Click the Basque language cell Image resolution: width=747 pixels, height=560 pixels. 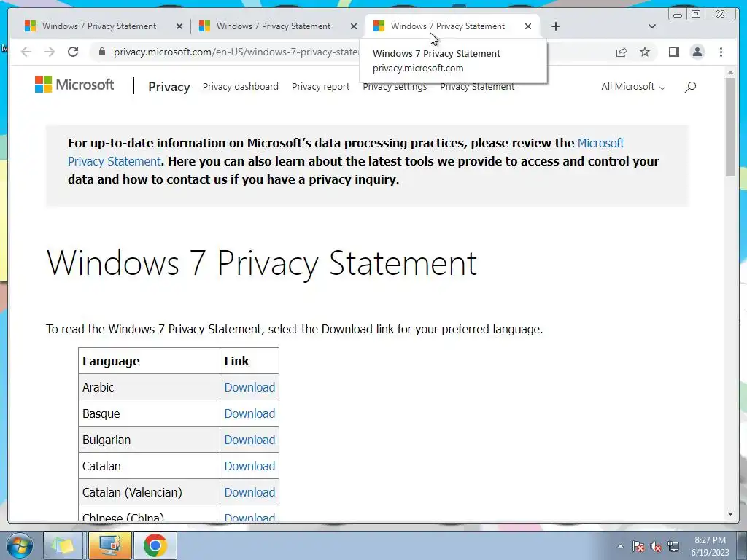(149, 413)
